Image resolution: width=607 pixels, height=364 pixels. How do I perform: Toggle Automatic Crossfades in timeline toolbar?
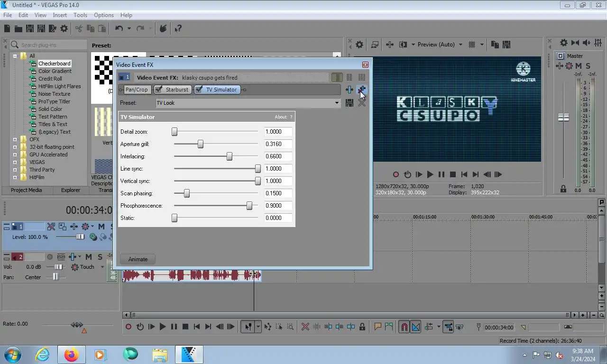(x=415, y=327)
